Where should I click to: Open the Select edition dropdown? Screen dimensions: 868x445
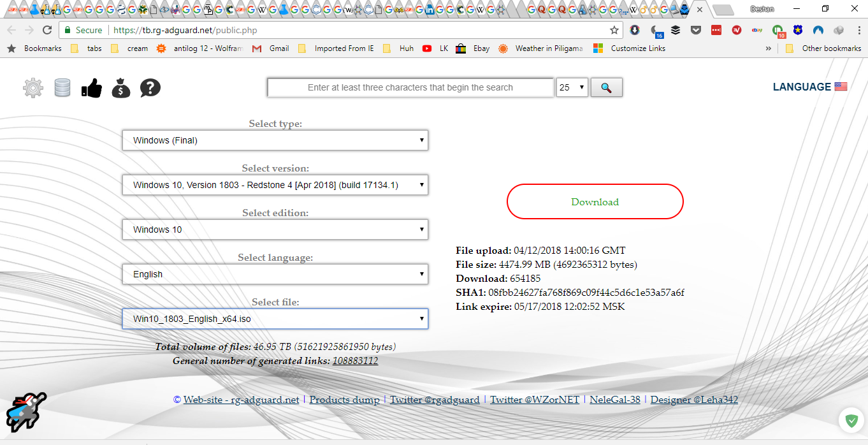(275, 230)
